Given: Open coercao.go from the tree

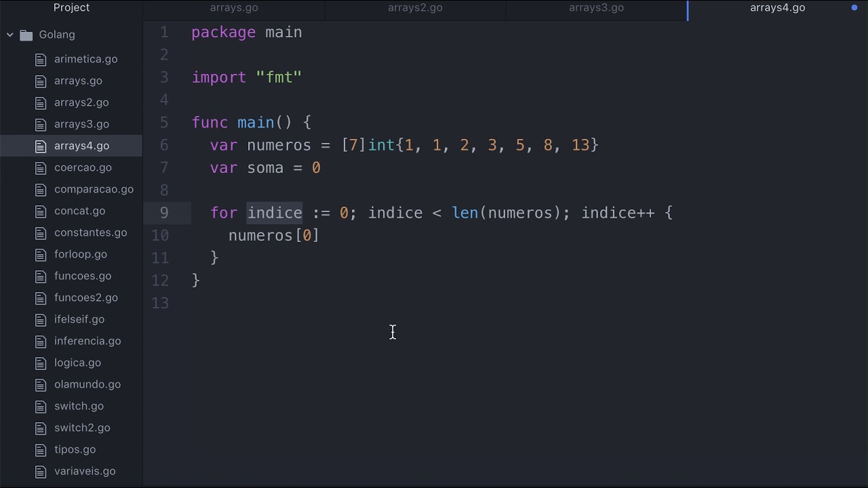Looking at the screenshot, I should [83, 167].
